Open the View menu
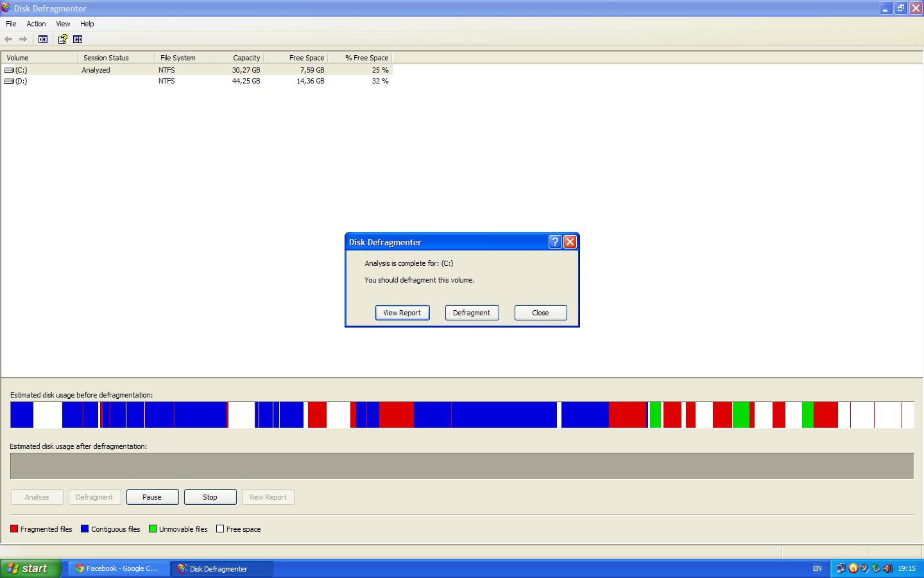924x578 pixels. [63, 24]
